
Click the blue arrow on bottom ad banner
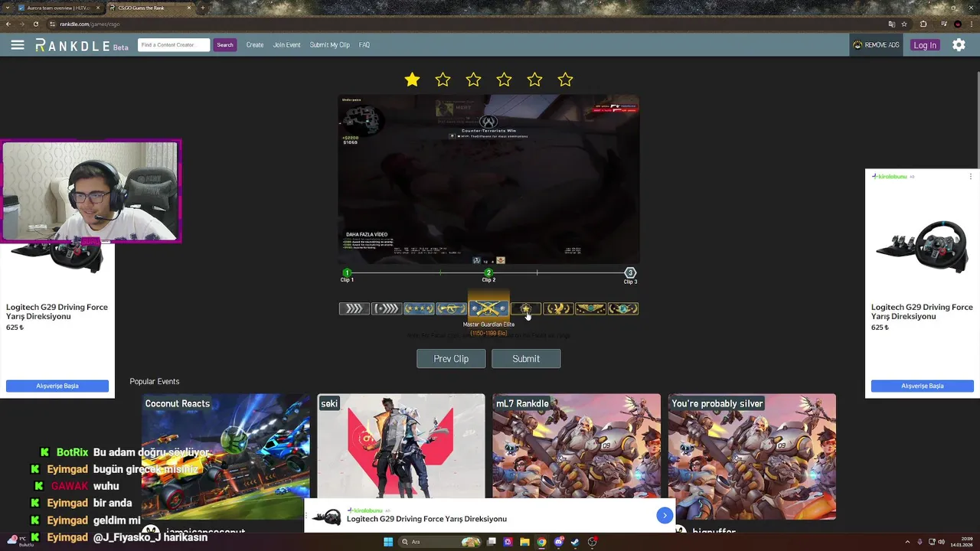pos(665,516)
